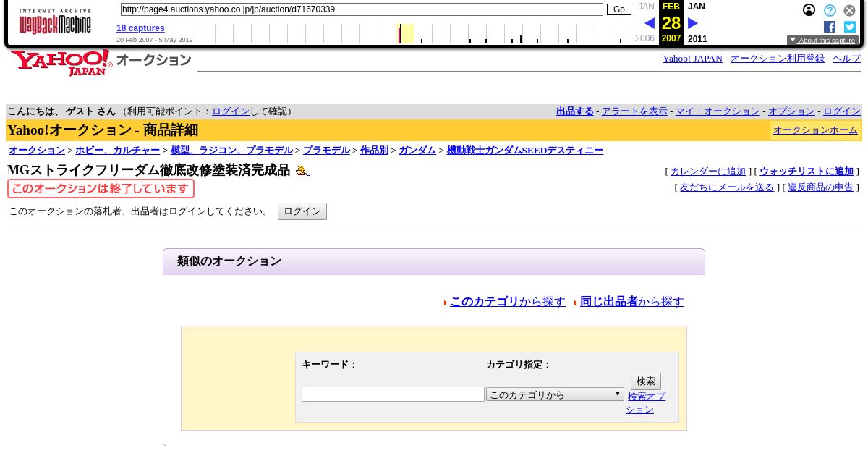Screen dimensions: 868x456
Task: Click アラートを表示 menu item
Action: [634, 111]
